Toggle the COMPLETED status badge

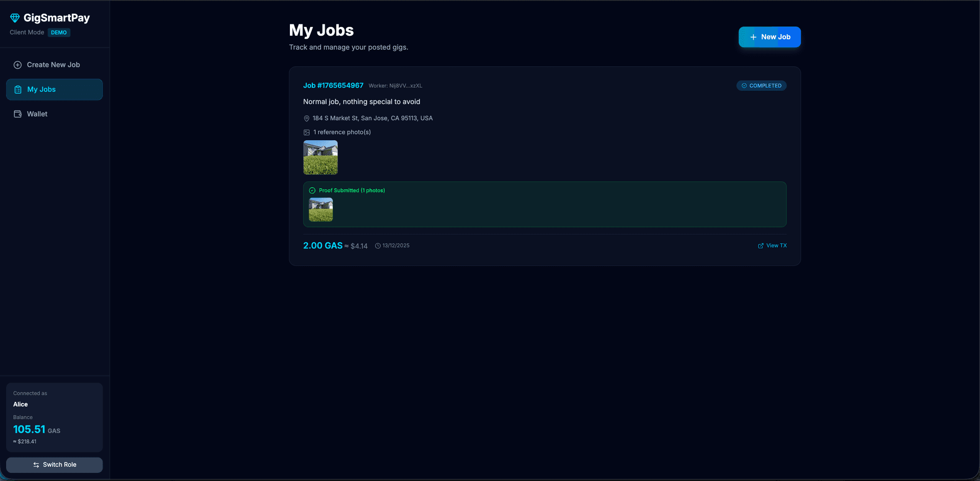pyautogui.click(x=761, y=85)
